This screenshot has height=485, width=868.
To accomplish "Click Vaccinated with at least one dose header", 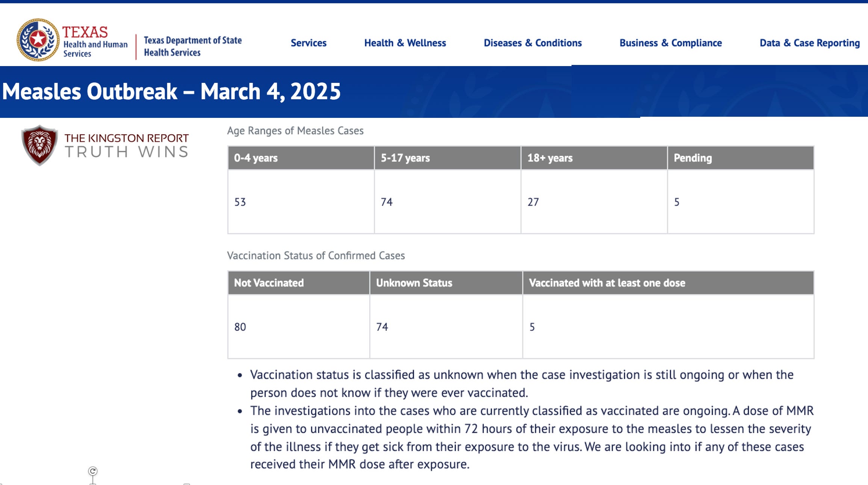I will coord(607,283).
